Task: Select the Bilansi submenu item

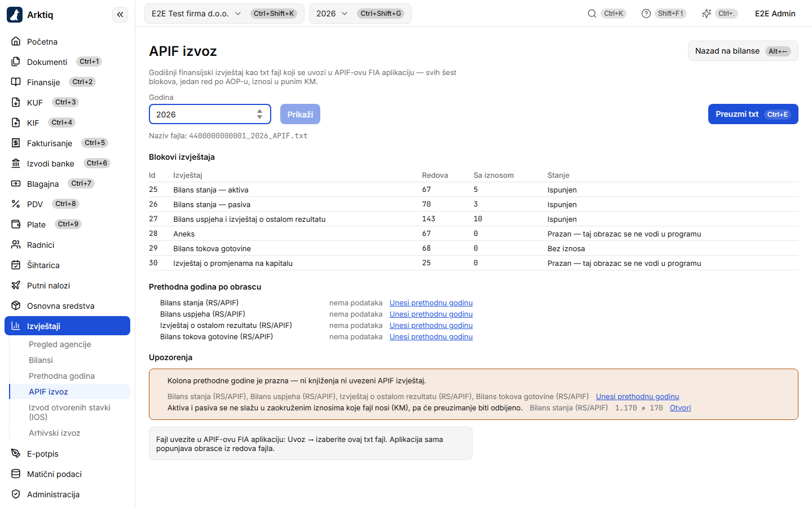Action: (41, 360)
